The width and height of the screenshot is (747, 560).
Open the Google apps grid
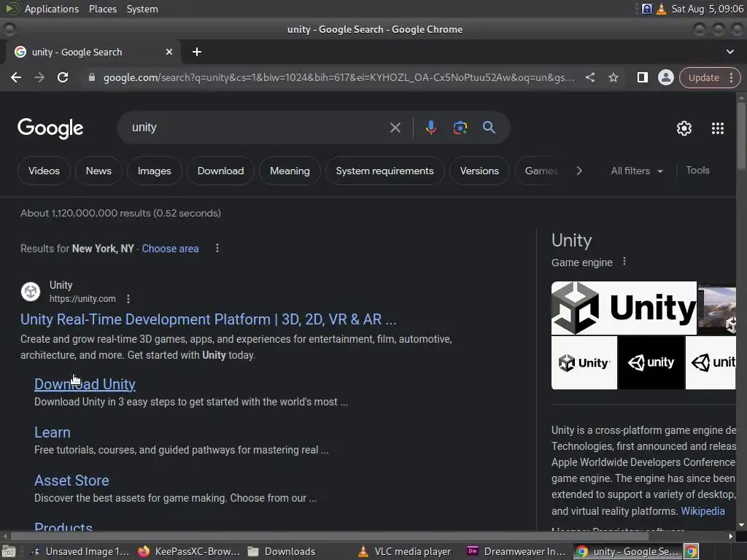(x=718, y=128)
